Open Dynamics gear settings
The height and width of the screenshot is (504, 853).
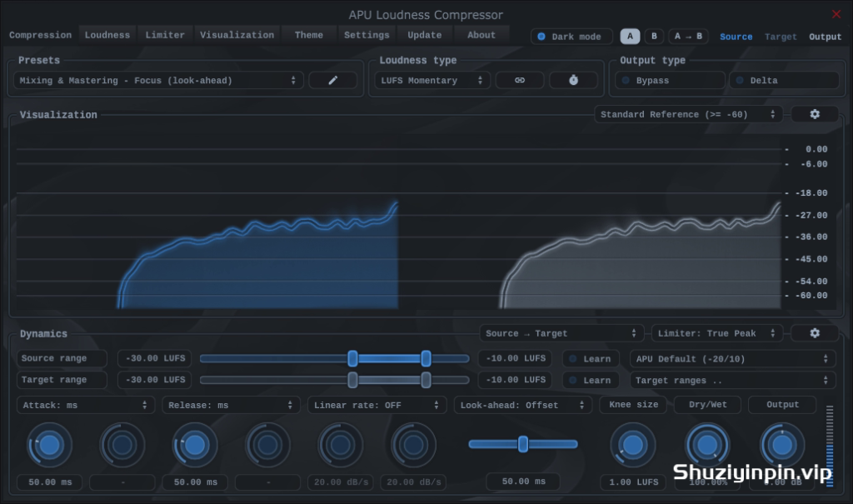(x=815, y=333)
